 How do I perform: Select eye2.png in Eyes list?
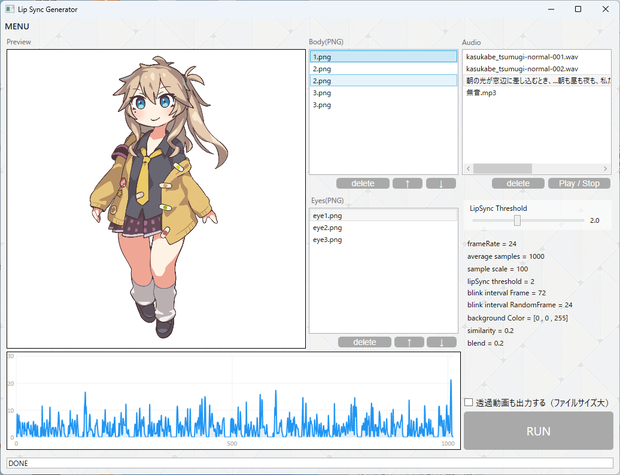[x=383, y=228]
